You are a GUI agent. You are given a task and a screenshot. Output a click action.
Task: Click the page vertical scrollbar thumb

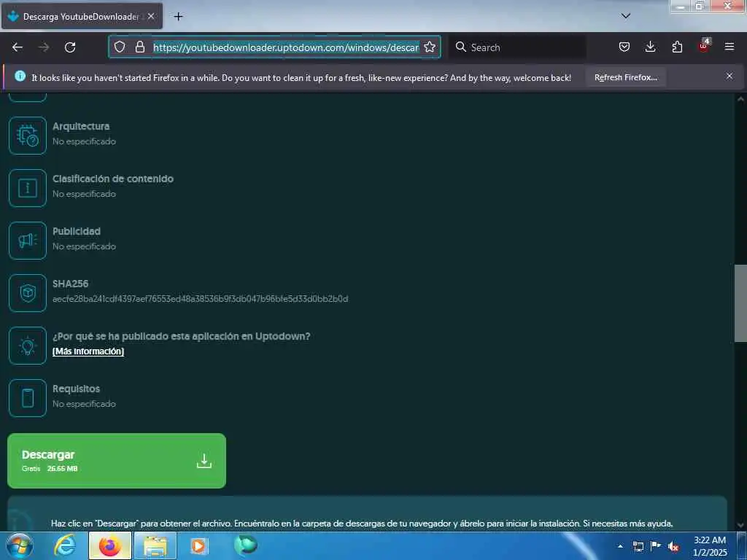pyautogui.click(x=740, y=303)
